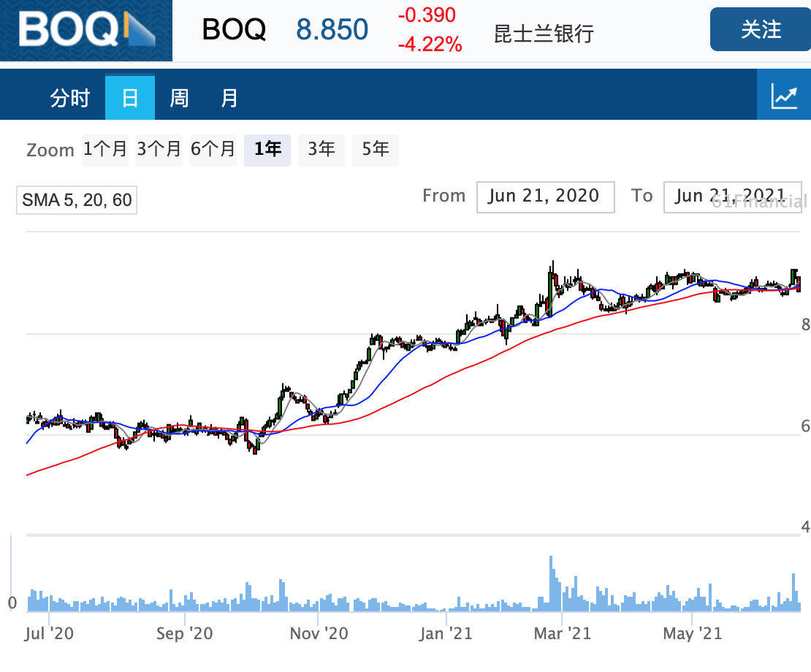This screenshot has height=672, width=811.
Task: Follow the stock with 关注 button
Action: click(761, 29)
